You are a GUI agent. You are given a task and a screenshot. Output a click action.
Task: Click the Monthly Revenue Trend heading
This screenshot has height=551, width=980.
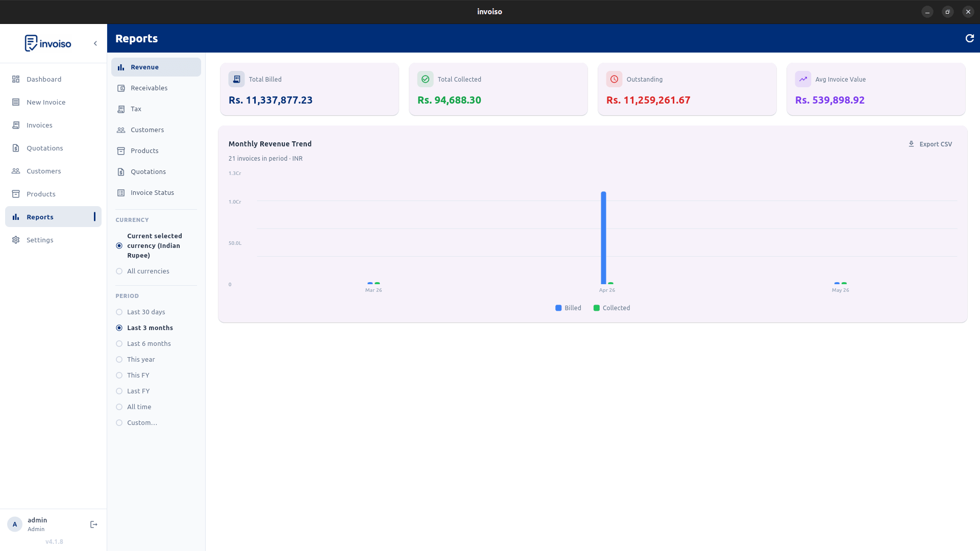pyautogui.click(x=270, y=144)
